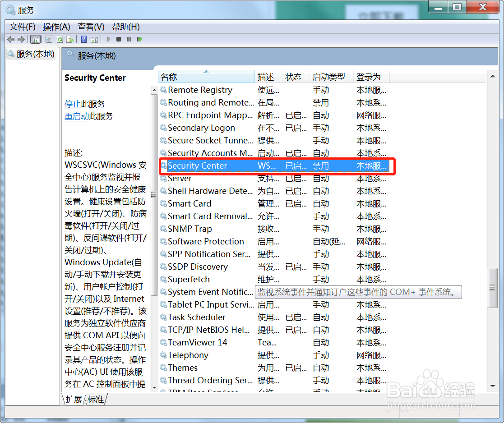Select System Event Notification service
This screenshot has width=504, height=423.
click(x=210, y=292)
